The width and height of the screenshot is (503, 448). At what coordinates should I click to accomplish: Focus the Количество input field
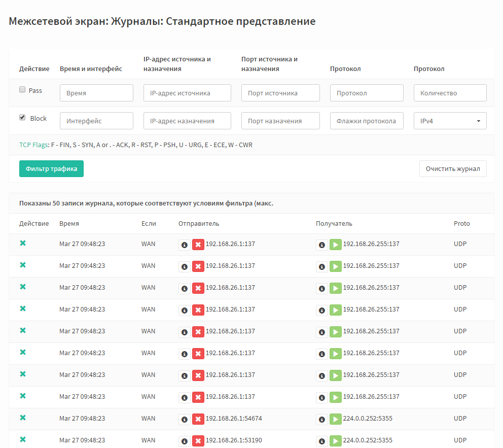(x=450, y=93)
